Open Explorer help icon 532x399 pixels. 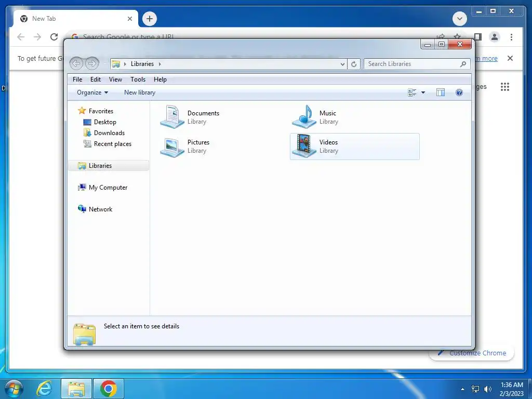click(x=459, y=92)
